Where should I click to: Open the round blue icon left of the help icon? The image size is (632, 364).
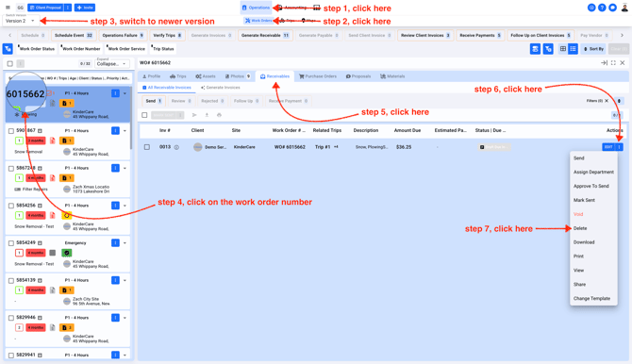pos(591,8)
